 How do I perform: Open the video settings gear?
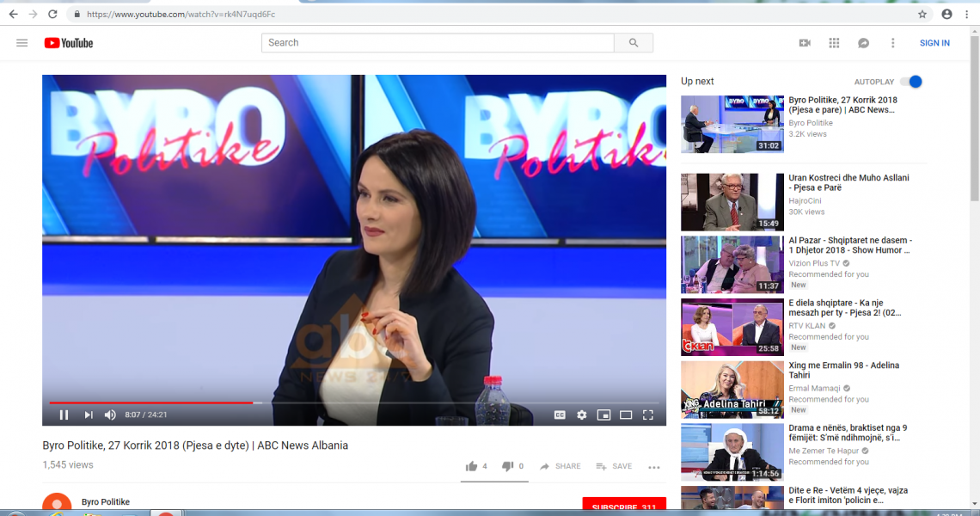tap(582, 415)
